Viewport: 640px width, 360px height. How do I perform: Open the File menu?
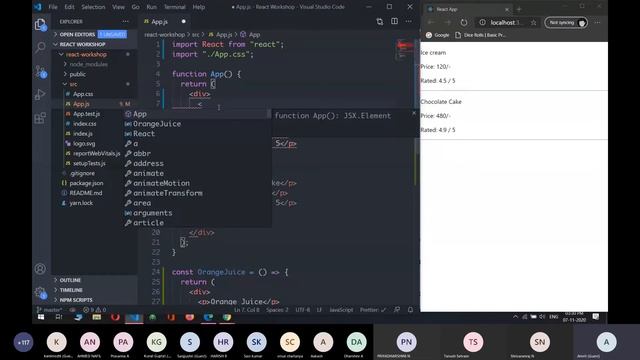click(x=53, y=7)
